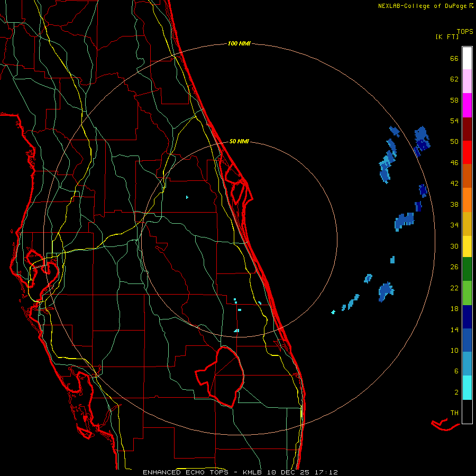Click the legend value 22
The height and width of the screenshot is (476, 476).
click(x=454, y=288)
